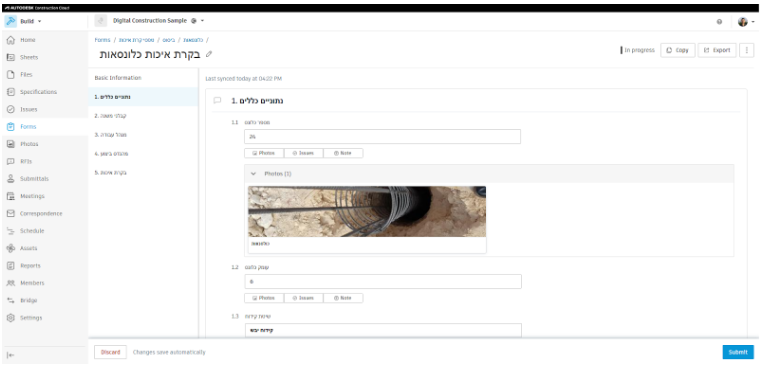This screenshot has height=374, width=765.
Task: Click the Last synced today timestamp text
Action: (243, 79)
